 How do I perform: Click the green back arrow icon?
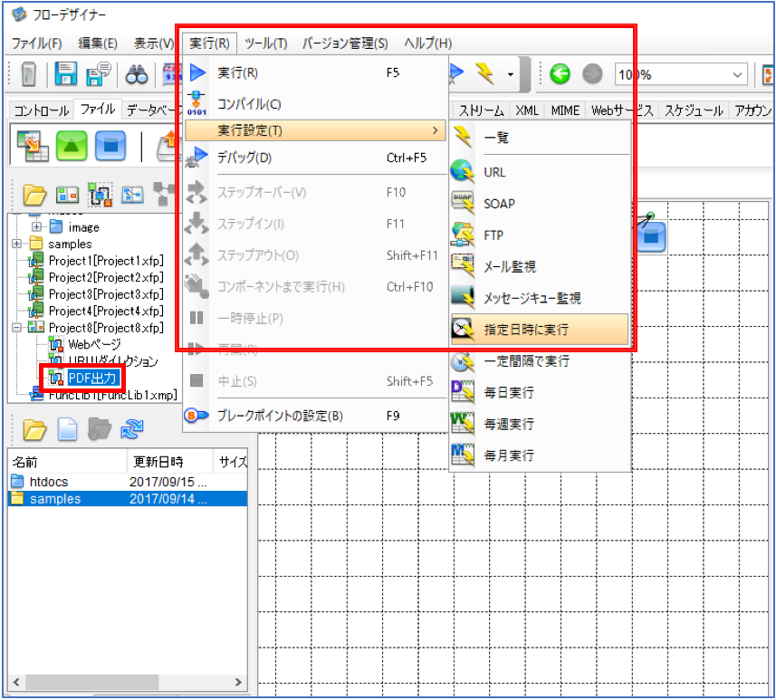click(x=560, y=74)
